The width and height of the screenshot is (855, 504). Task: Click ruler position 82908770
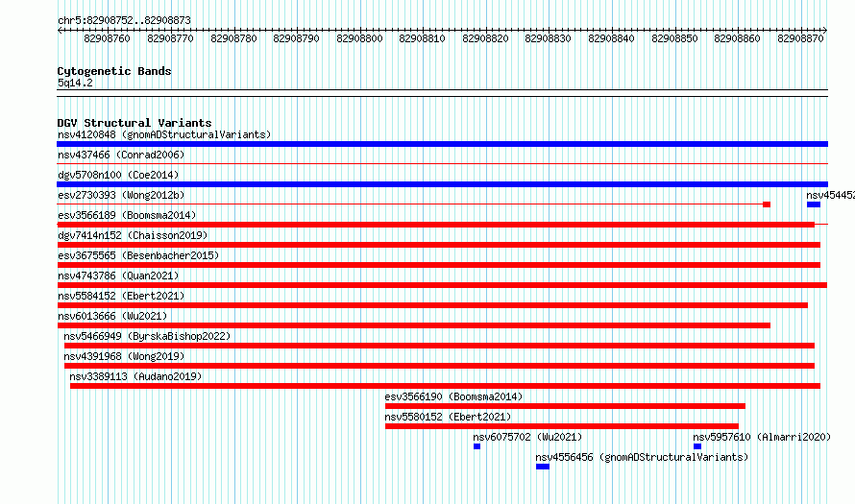170,38
